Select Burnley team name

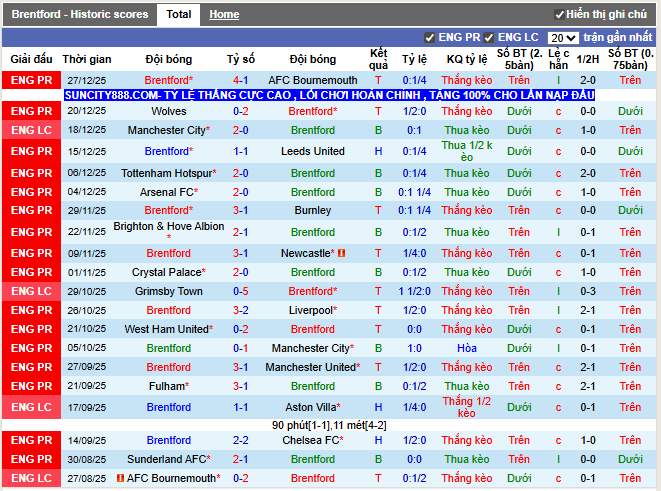[x=313, y=210]
